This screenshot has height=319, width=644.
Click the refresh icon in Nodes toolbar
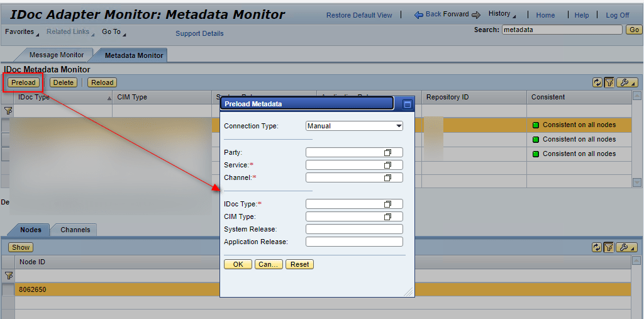[x=597, y=247]
